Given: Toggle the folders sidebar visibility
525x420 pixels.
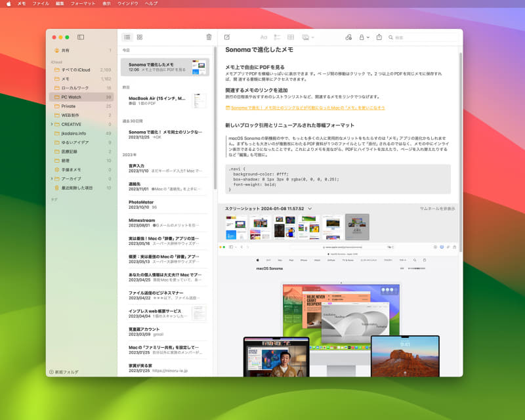Looking at the screenshot, I should pyautogui.click(x=81, y=37).
